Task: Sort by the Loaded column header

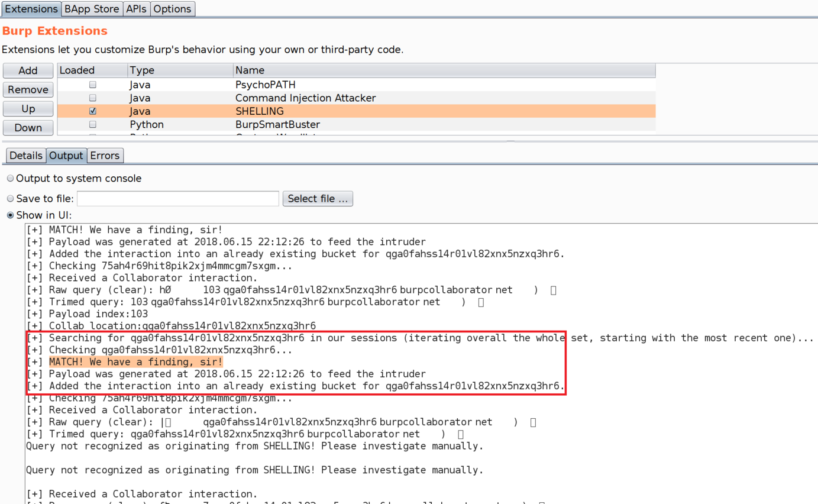Action: [x=92, y=70]
